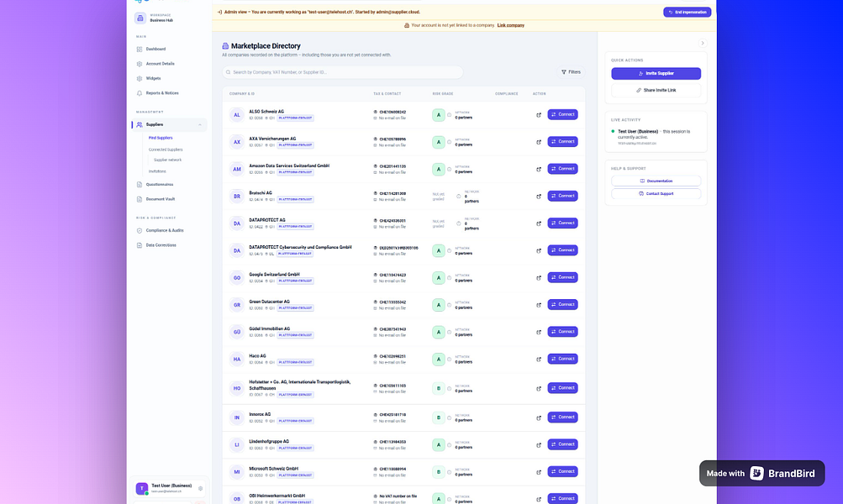Click End Impersonation button
This screenshot has width=843, height=504.
[687, 12]
